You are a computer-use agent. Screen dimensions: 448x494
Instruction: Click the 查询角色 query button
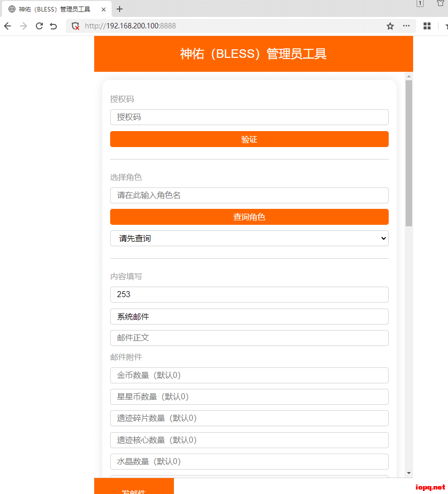click(x=249, y=217)
